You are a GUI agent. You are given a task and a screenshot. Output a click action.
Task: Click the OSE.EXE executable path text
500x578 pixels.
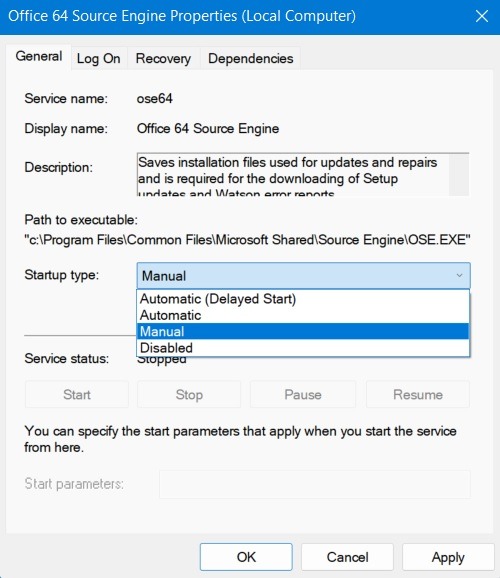click(247, 240)
